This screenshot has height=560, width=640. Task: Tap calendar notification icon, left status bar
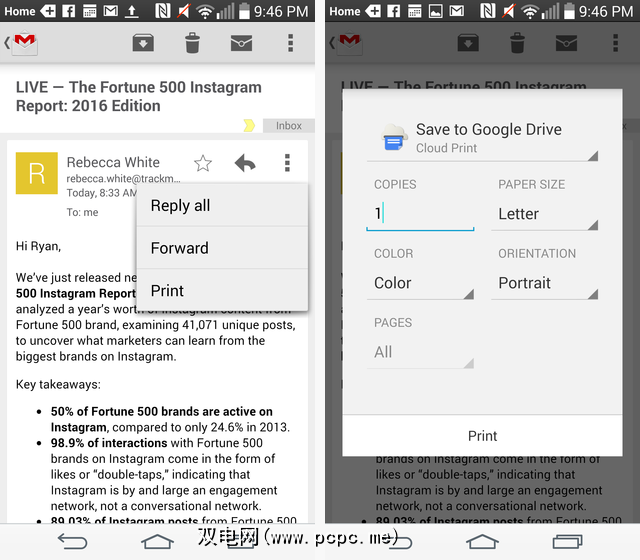(x=89, y=11)
